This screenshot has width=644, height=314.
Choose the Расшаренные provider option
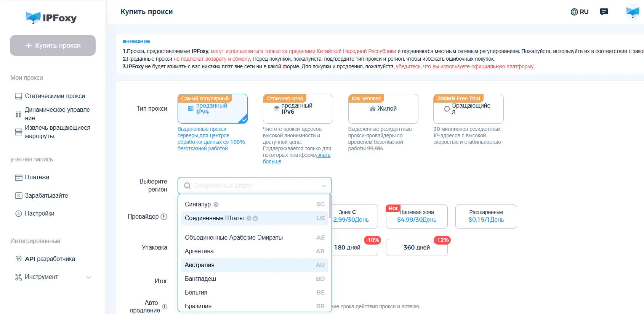(x=486, y=216)
